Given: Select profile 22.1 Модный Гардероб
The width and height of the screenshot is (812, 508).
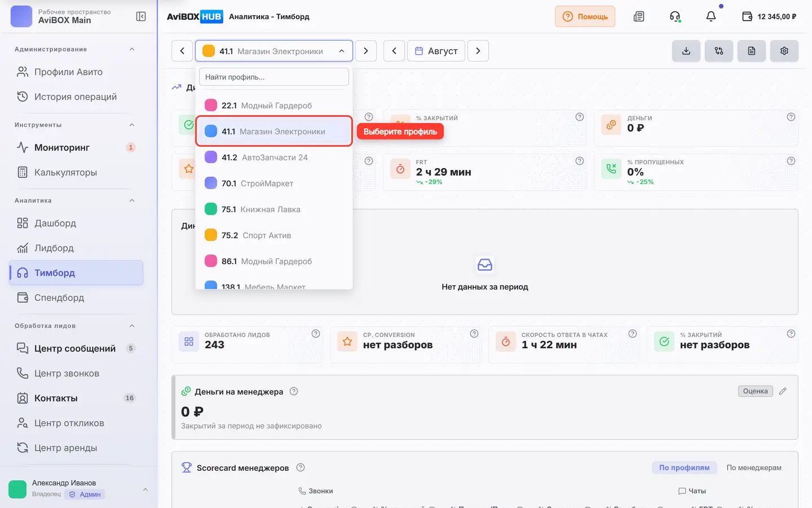Looking at the screenshot, I should point(274,106).
